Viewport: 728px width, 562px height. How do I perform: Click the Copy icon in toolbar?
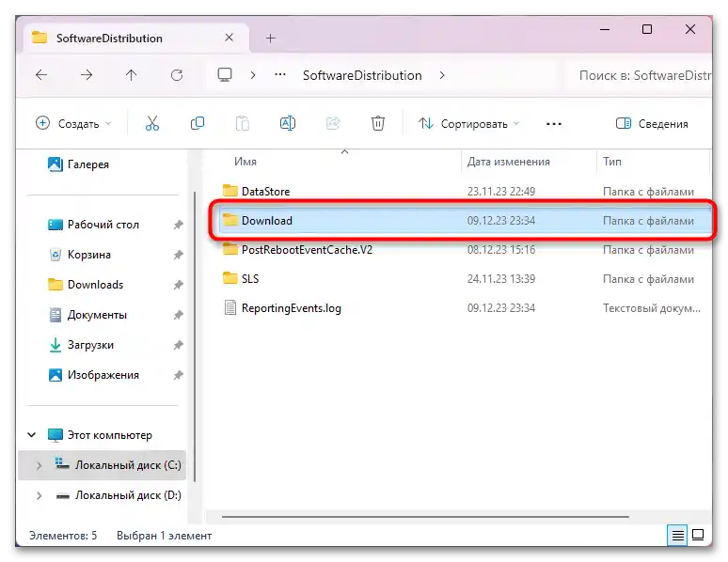pos(198,123)
